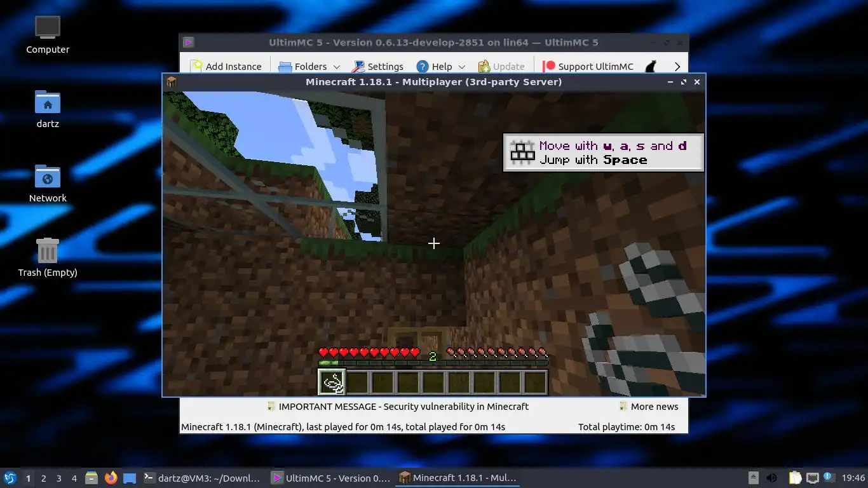Switch to workspace 1
Image resolution: width=868 pixels, height=488 pixels.
[28, 478]
